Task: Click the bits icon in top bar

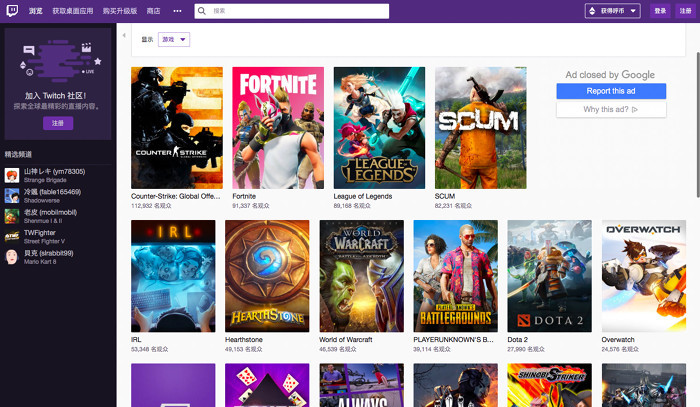Action: pos(592,11)
